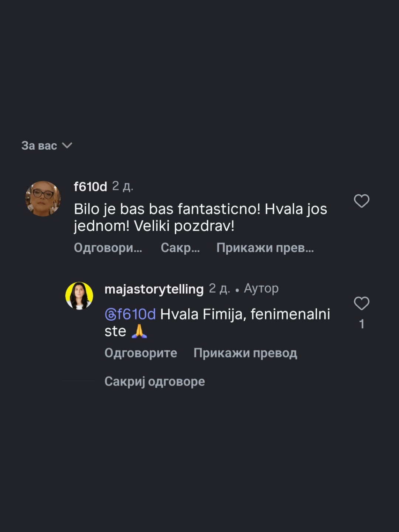Click the Threads icon before the f610d mention
The height and width of the screenshot is (532, 399).
click(x=110, y=314)
